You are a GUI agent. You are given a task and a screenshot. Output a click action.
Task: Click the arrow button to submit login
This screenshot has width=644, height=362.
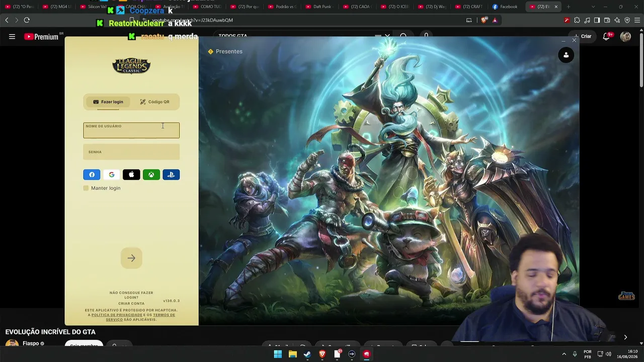pos(131,258)
